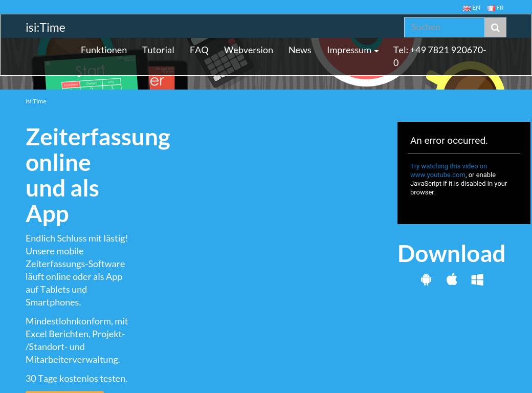This screenshot has height=393, width=532.
Task: Expand the Impressum dropdown menu
Action: pos(352,50)
